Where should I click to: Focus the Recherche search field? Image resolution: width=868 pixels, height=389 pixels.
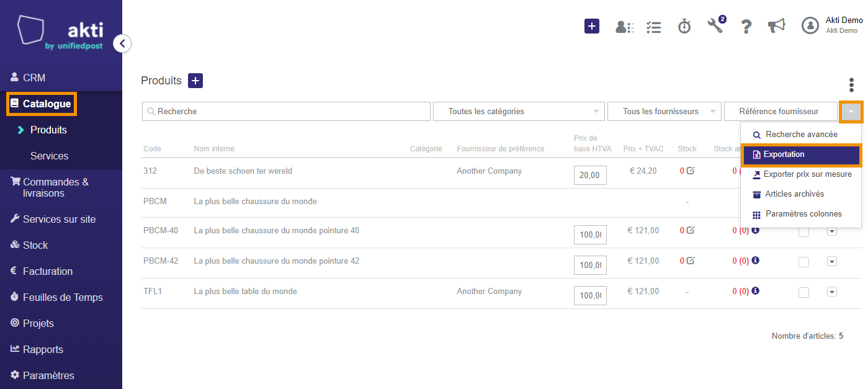[286, 112]
